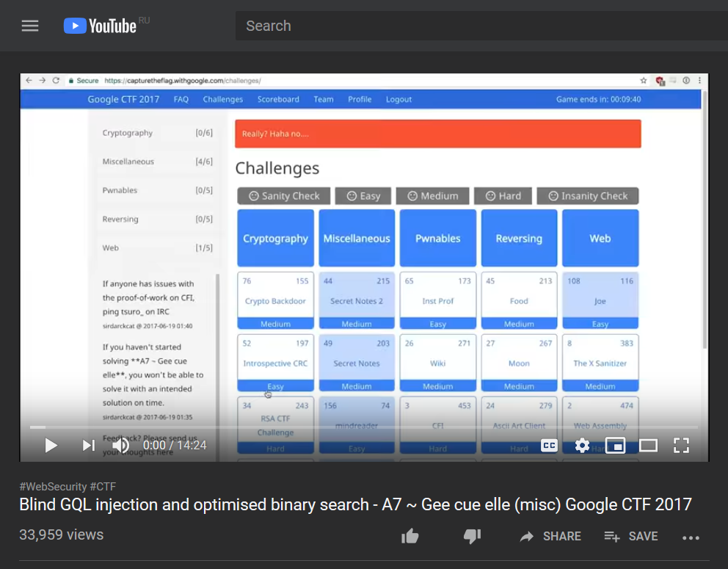Open the Wiki challenge card
This screenshot has width=728, height=569.
point(438,363)
